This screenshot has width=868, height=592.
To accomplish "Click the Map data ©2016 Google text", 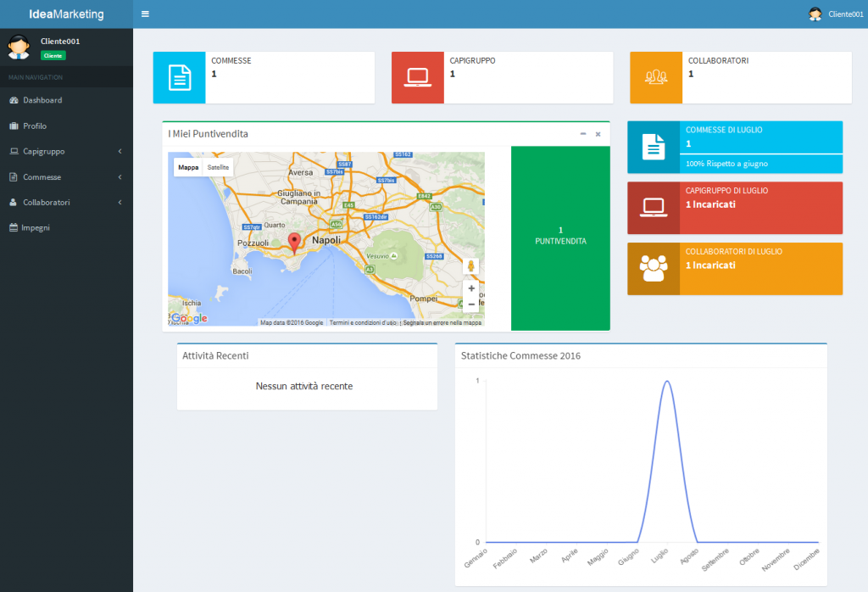I will (x=292, y=322).
